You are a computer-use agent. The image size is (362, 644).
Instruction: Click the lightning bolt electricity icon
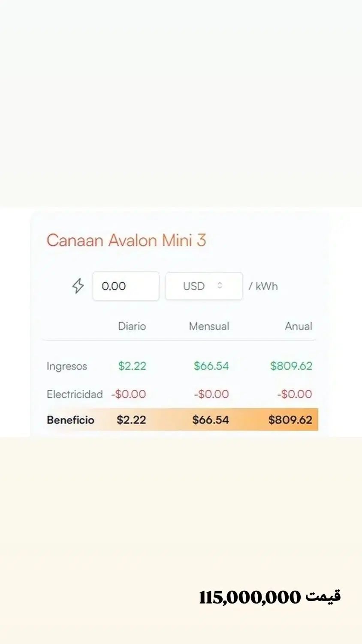tap(78, 286)
